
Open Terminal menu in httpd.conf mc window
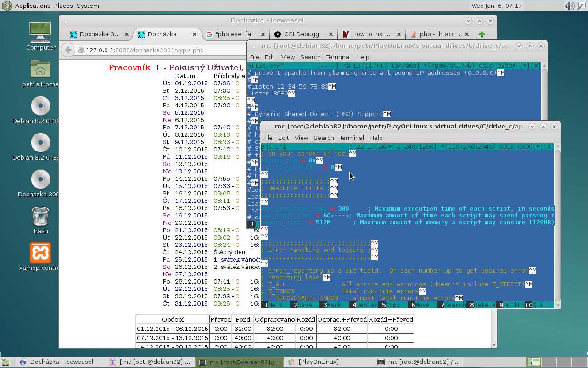338,57
